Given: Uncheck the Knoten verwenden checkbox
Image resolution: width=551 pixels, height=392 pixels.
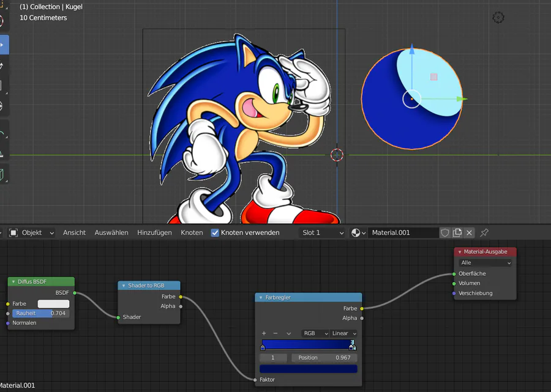Looking at the screenshot, I should point(215,232).
